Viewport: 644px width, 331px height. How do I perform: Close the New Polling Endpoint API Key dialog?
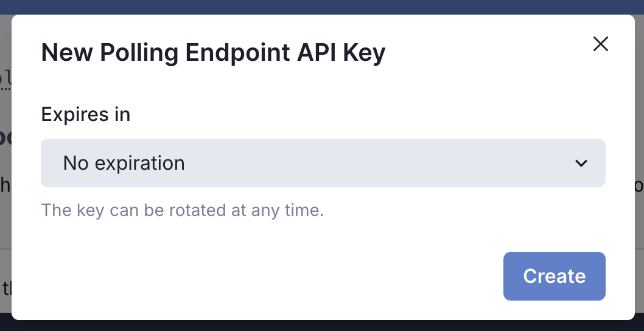tap(600, 44)
